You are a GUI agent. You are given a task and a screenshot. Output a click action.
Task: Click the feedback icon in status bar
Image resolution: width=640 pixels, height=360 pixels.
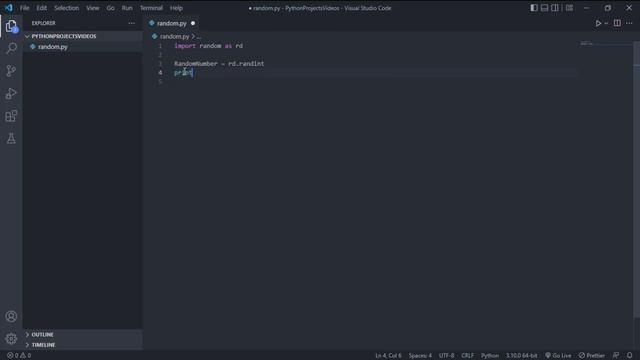616,356
